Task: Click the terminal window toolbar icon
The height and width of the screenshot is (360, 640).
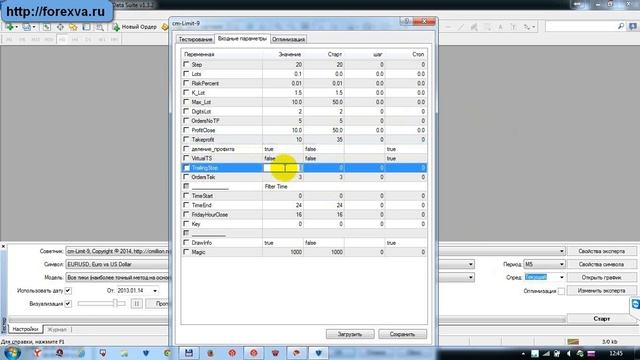Action: [x=87, y=27]
